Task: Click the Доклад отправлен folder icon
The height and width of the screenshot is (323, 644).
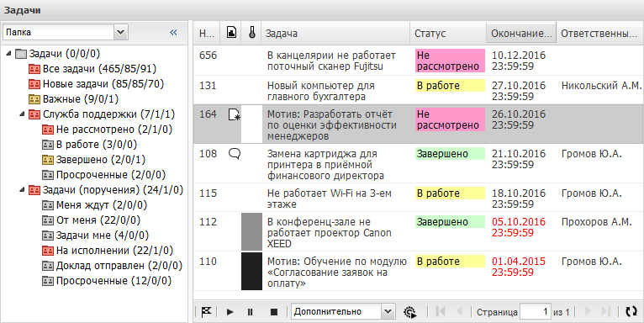Action: pyautogui.click(x=48, y=266)
